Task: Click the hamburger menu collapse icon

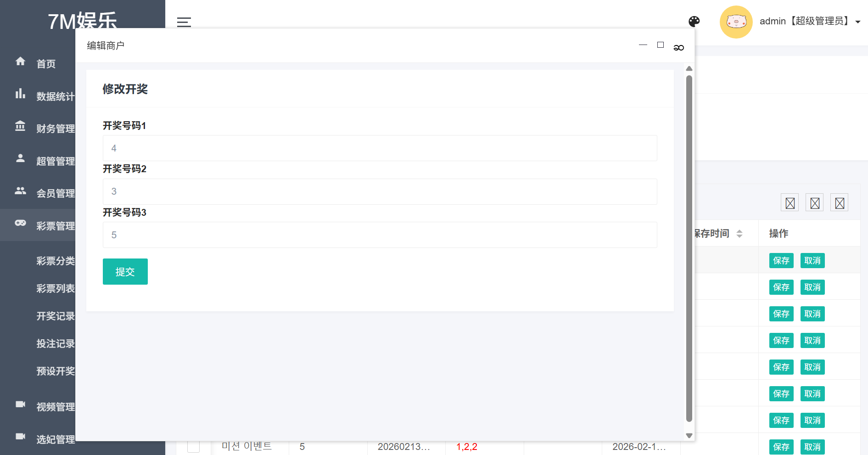Action: (x=184, y=22)
